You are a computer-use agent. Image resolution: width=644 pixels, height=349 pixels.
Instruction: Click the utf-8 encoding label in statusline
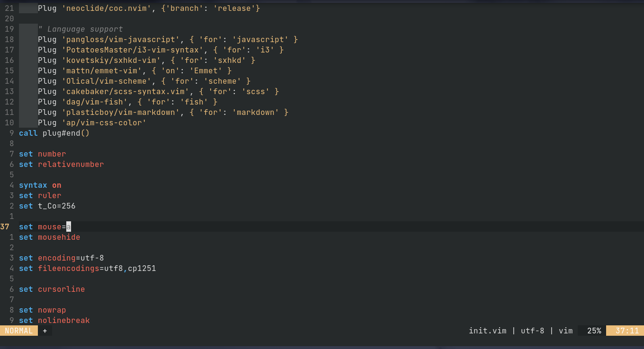pos(532,331)
